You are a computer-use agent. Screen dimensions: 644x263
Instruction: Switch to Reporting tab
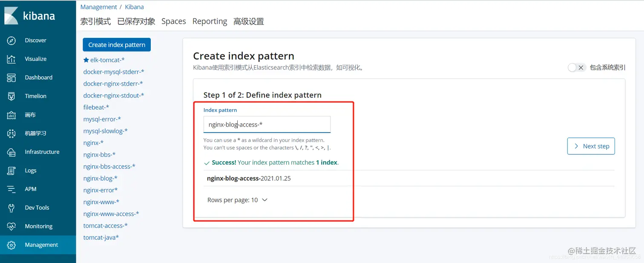pyautogui.click(x=210, y=21)
